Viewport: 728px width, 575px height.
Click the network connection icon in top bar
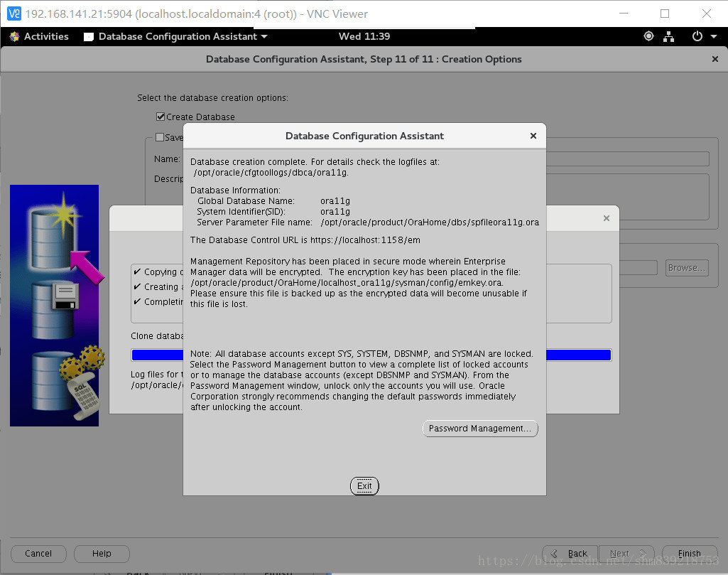(668, 36)
